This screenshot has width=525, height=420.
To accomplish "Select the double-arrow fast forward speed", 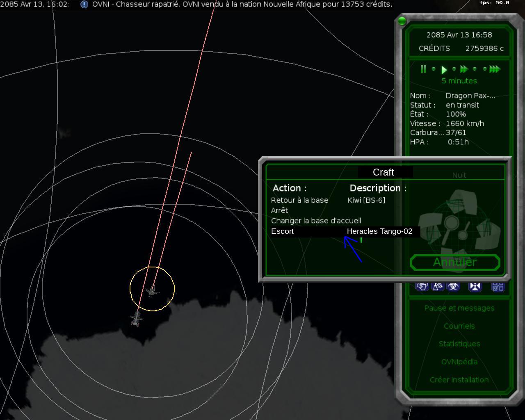I will (x=464, y=69).
